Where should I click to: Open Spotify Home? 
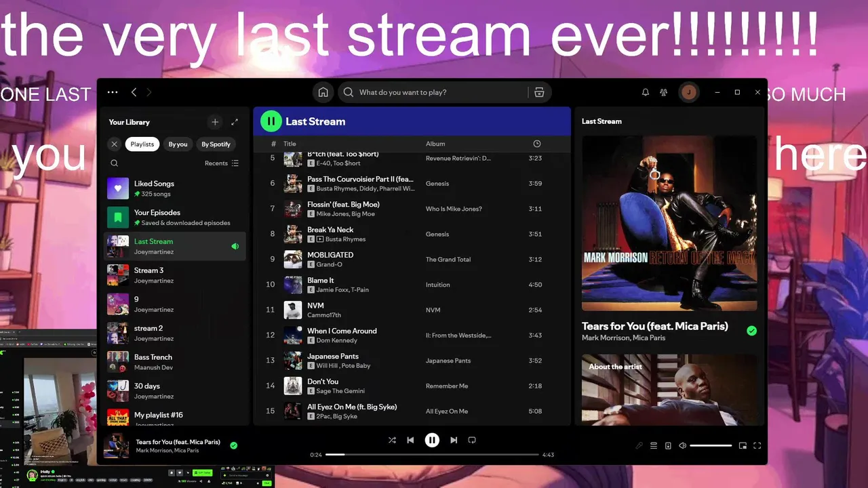323,92
